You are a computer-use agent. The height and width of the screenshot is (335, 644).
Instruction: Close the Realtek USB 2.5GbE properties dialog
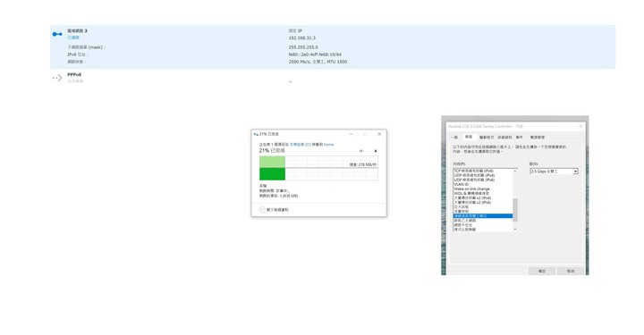point(580,127)
